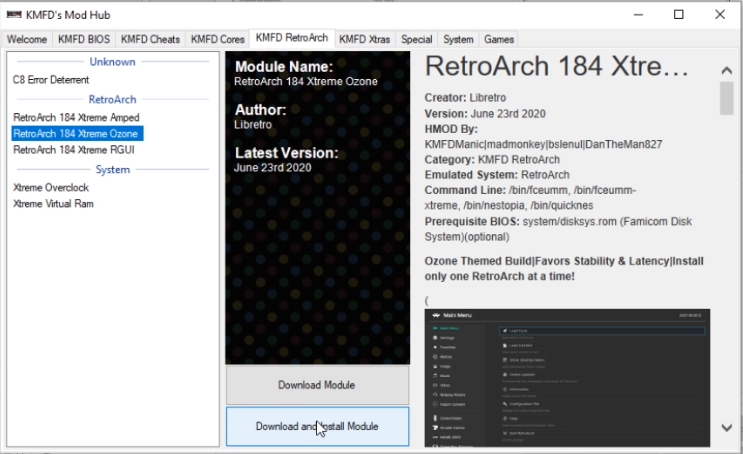Click the Author: Libretro text in info panel
Screen dimensions: 743x454
pos(260,117)
